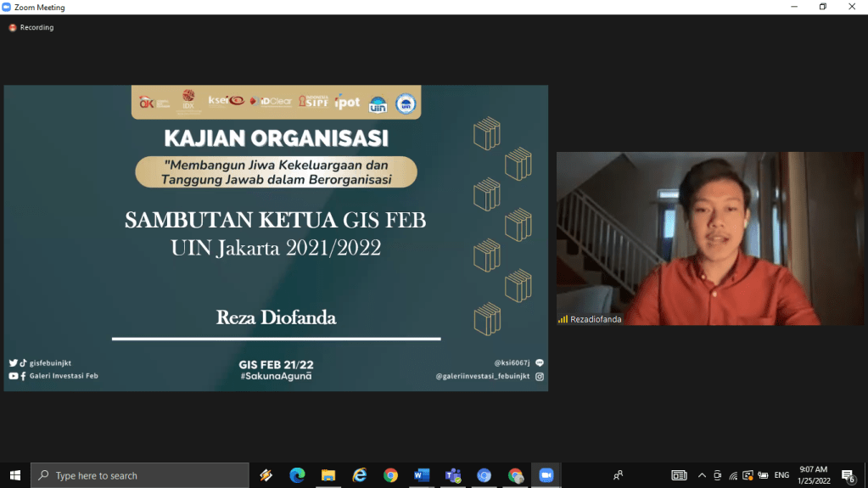
Task: Open the ENG language input switcher
Action: 781,475
